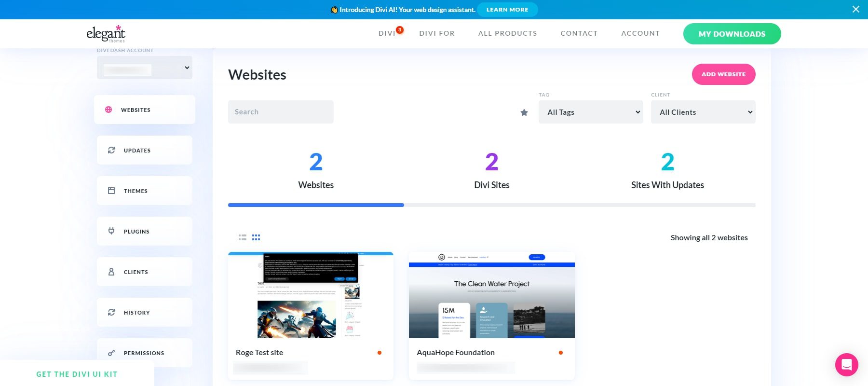Open the Account menu
Image resolution: width=868 pixels, height=386 pixels.
pyautogui.click(x=640, y=33)
